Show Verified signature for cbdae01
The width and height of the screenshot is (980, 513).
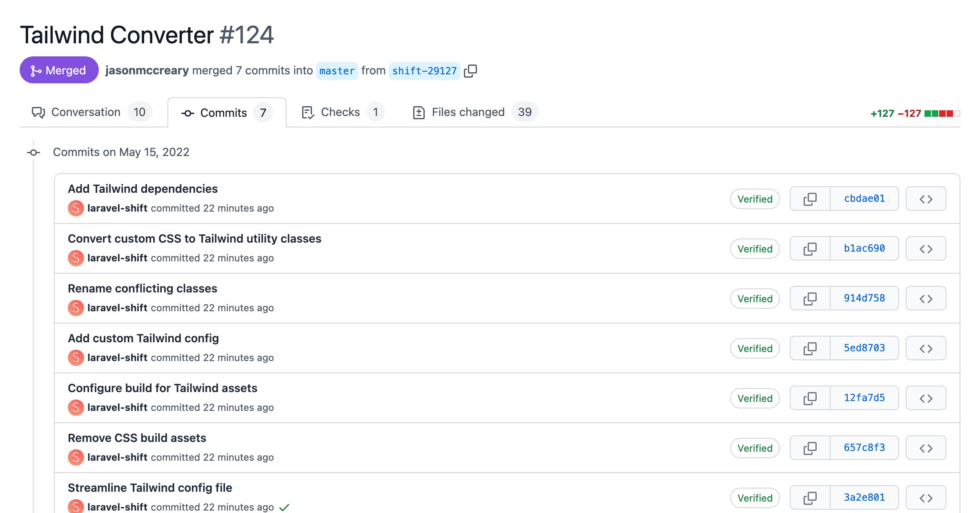(x=755, y=199)
